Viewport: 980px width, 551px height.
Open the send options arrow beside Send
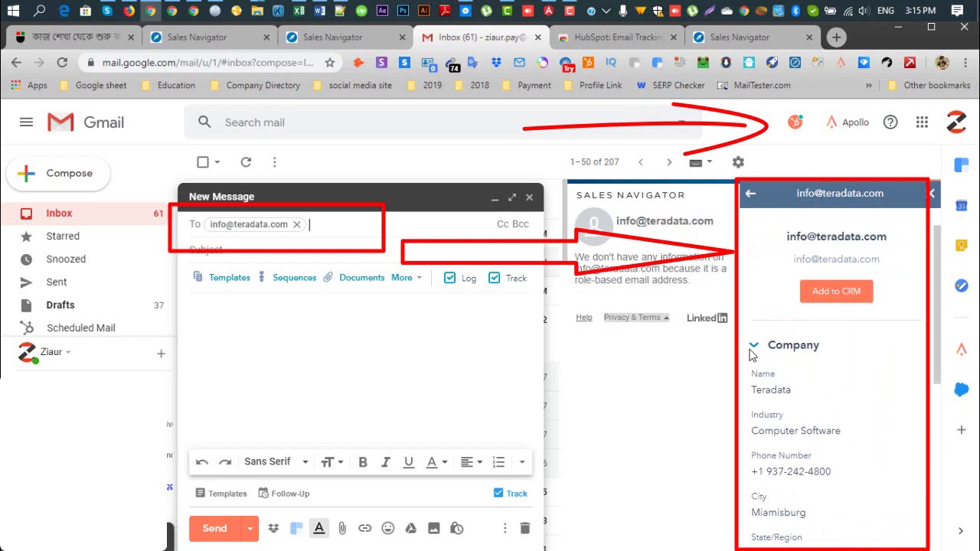250,528
